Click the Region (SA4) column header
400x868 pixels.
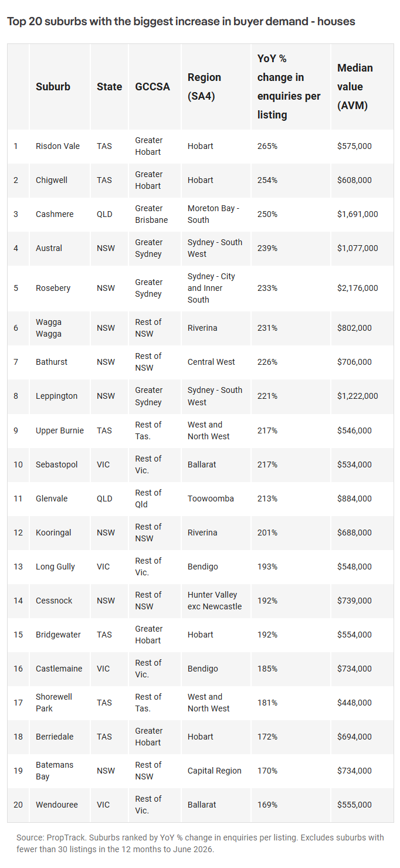pyautogui.click(x=204, y=87)
